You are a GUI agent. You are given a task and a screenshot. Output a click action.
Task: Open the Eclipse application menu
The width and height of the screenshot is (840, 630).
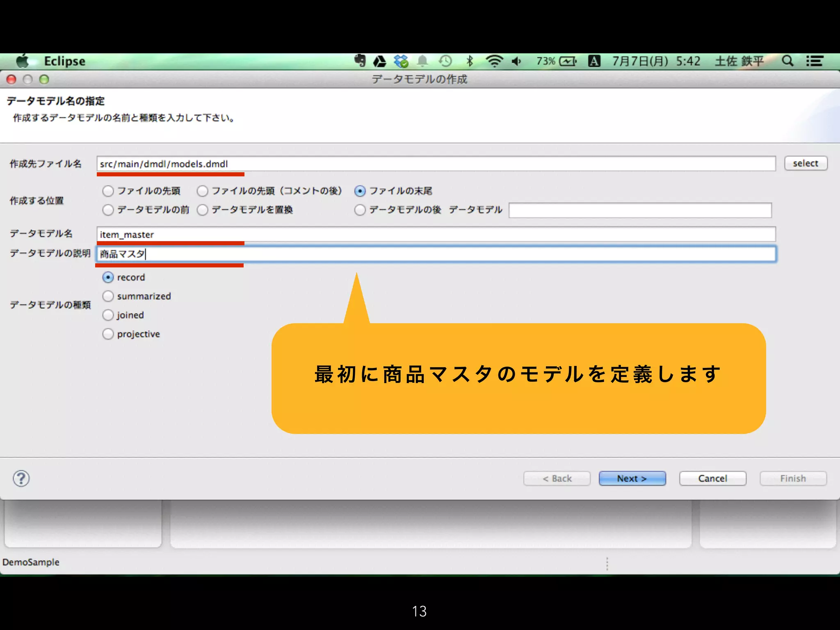click(x=64, y=62)
